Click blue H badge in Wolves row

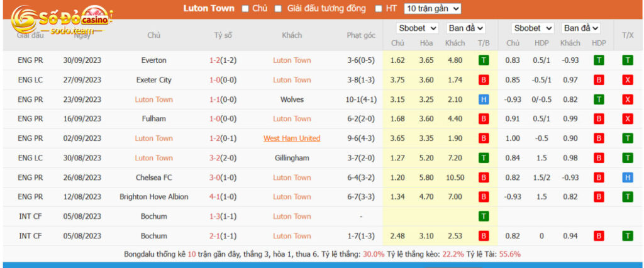coord(484,99)
